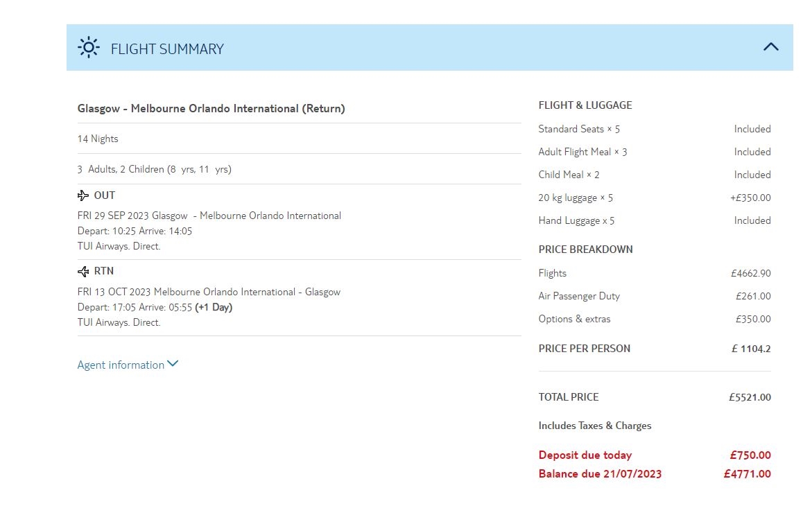Click the 20 kg luggage +£350.00 price
The width and height of the screenshot is (812, 506).
(750, 198)
